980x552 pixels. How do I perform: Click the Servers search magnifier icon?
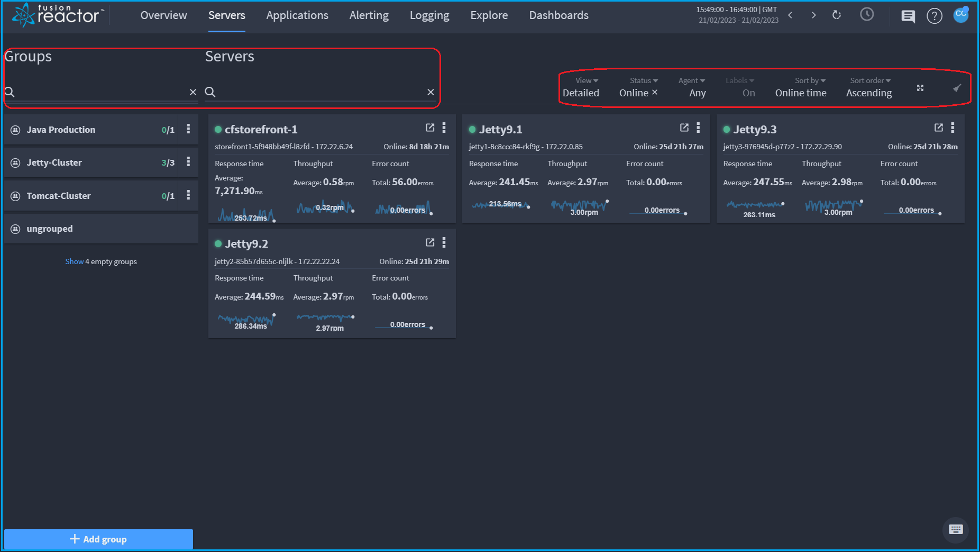[x=210, y=92]
